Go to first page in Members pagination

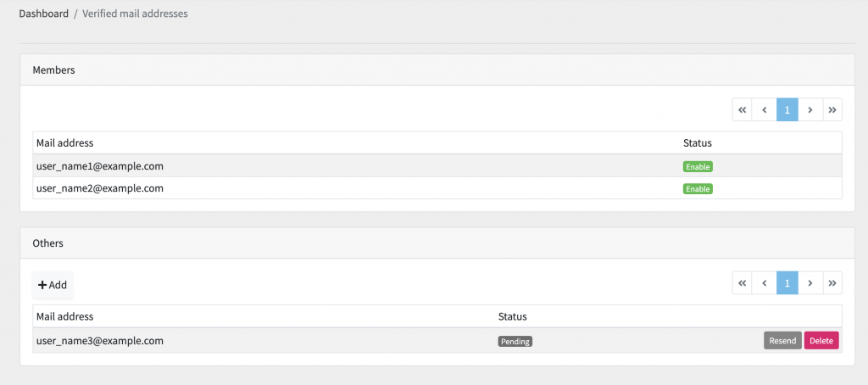[x=743, y=109]
